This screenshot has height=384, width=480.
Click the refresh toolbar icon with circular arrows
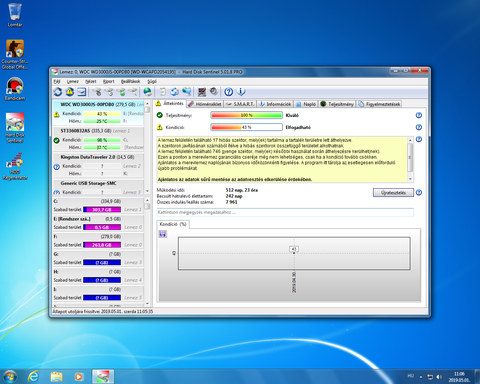click(x=58, y=92)
